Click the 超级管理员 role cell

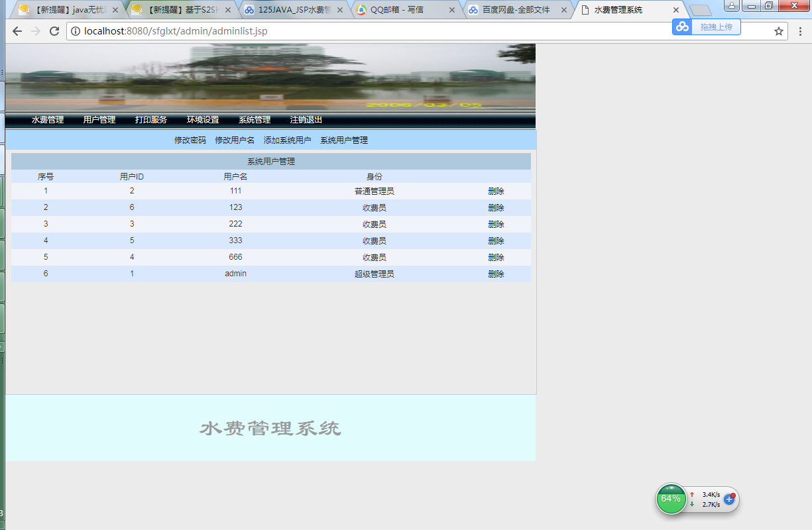[375, 274]
